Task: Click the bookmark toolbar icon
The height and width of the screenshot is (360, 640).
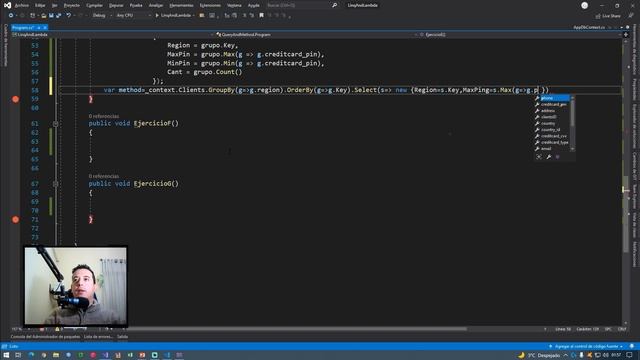Action: [262, 16]
